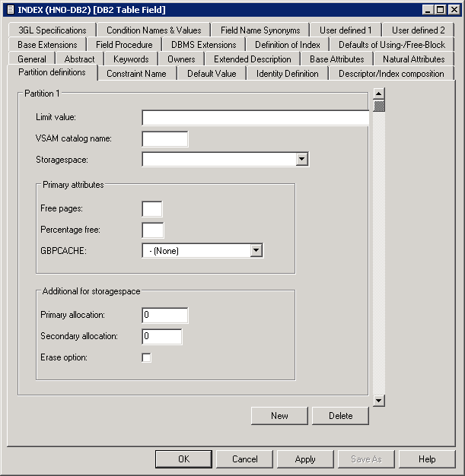Open Descriptor/Index composition tab
Screen dimensions: 465x476
(x=391, y=74)
